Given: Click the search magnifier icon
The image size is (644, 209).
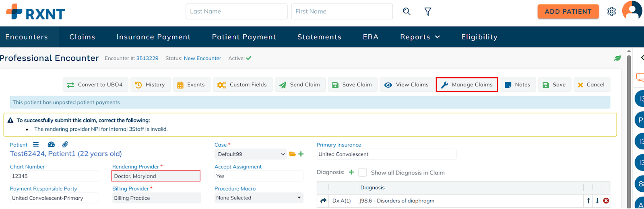Looking at the screenshot, I should coord(407,12).
